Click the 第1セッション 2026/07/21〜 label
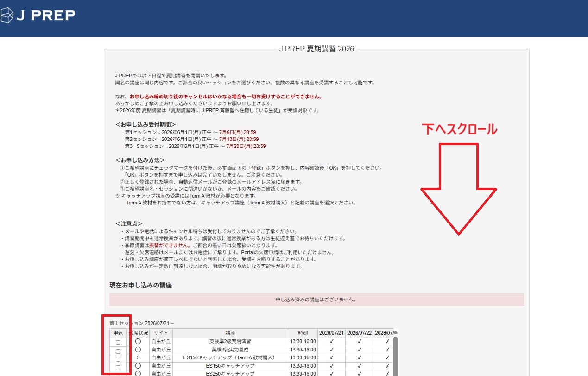This screenshot has height=376, width=588. click(141, 323)
